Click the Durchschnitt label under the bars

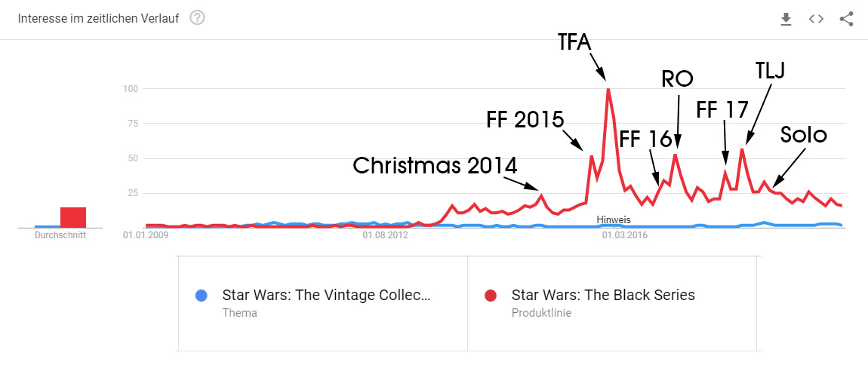click(x=60, y=235)
